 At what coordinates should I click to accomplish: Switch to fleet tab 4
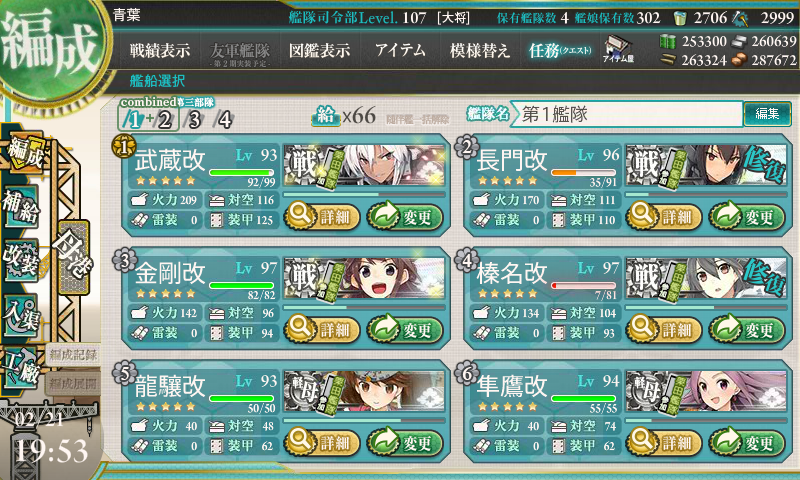pos(224,120)
